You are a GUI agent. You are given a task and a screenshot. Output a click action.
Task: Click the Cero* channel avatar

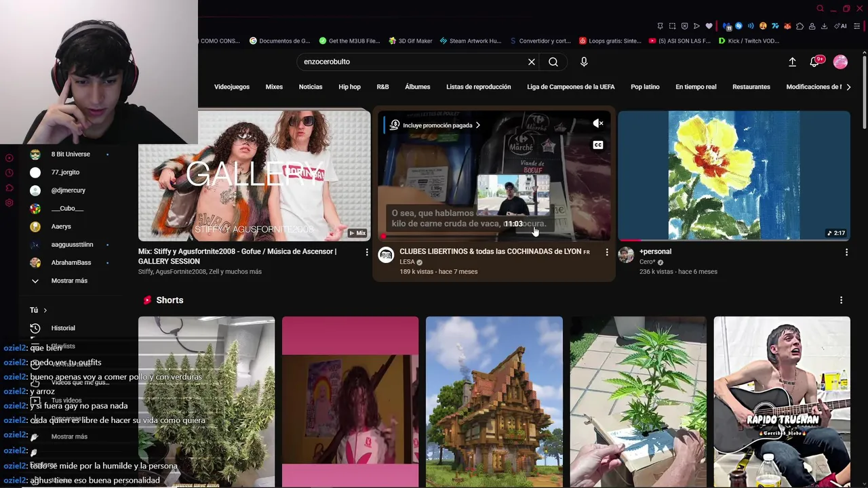point(626,255)
